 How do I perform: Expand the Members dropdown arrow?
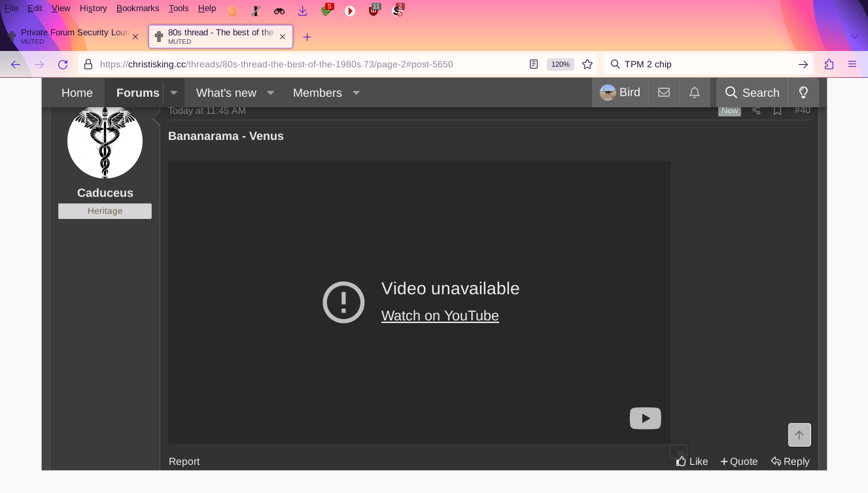point(356,93)
